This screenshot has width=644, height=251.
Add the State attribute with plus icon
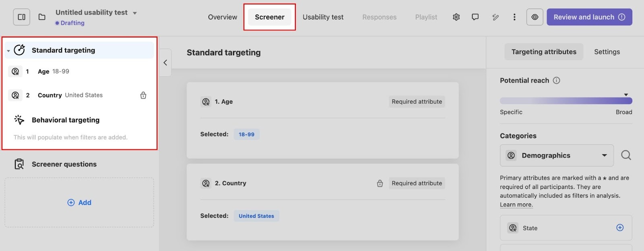[x=620, y=228]
